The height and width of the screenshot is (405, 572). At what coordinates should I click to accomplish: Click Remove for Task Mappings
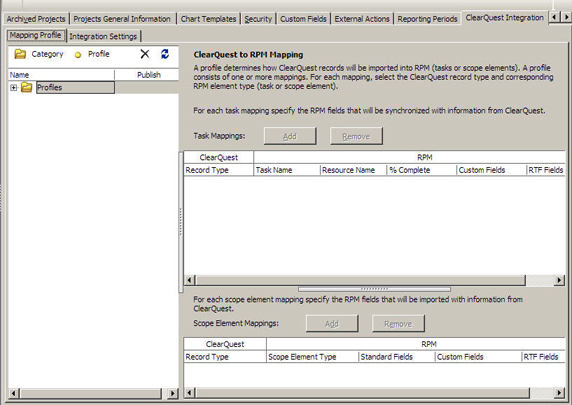[356, 136]
